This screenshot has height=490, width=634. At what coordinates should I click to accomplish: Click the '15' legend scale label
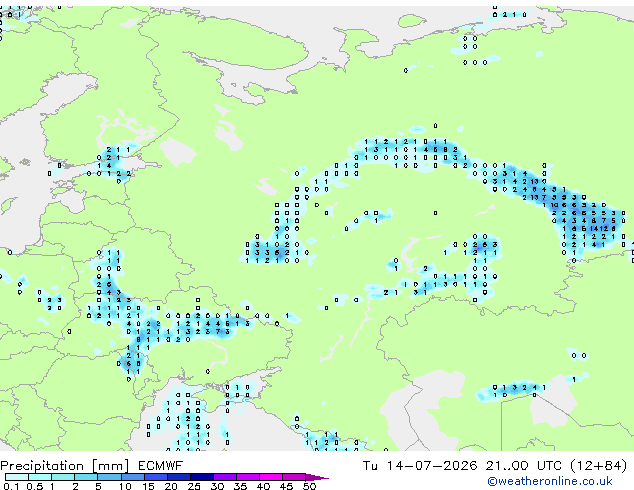click(x=148, y=486)
